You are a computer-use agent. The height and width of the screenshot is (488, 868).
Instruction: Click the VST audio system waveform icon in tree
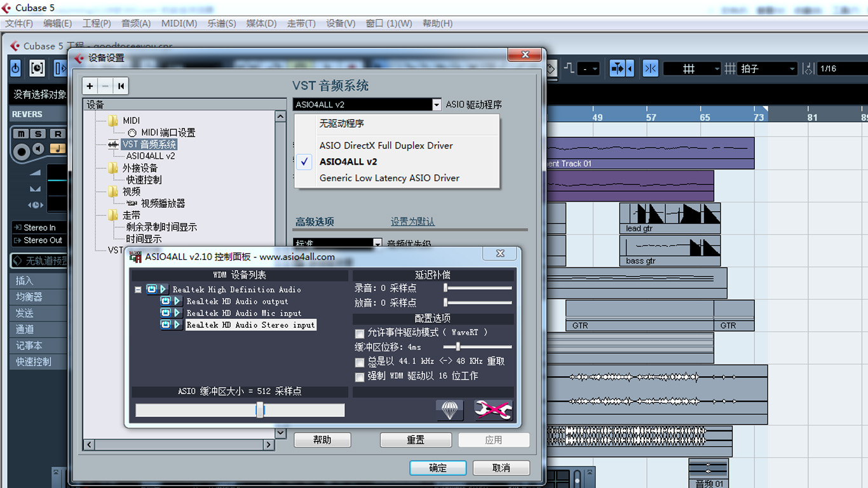point(114,144)
